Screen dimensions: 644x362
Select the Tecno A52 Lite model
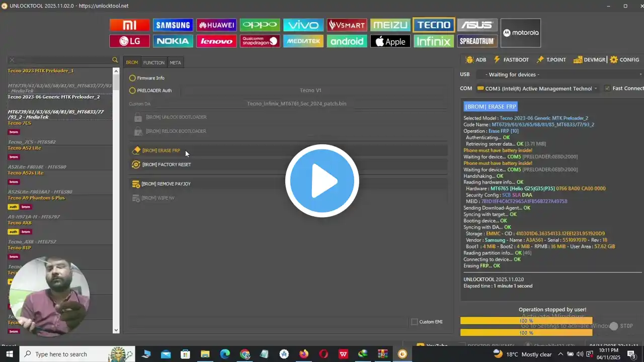click(59, 157)
